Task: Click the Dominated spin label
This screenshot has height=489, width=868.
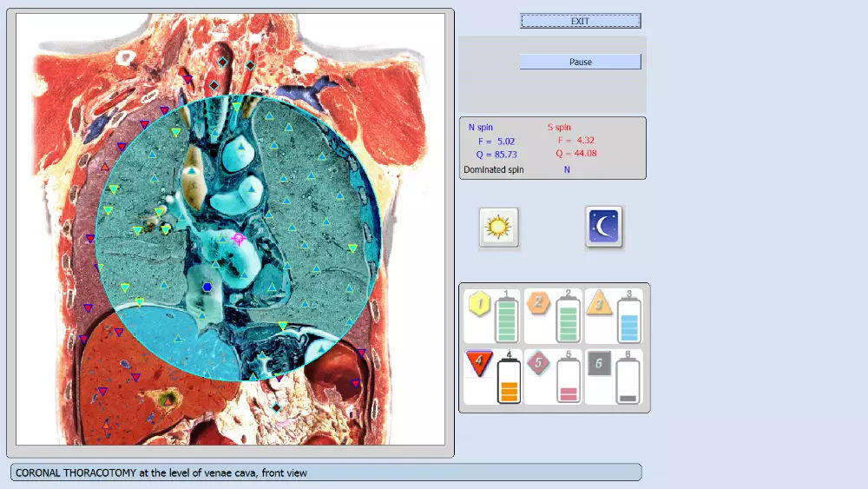Action: 494,169
